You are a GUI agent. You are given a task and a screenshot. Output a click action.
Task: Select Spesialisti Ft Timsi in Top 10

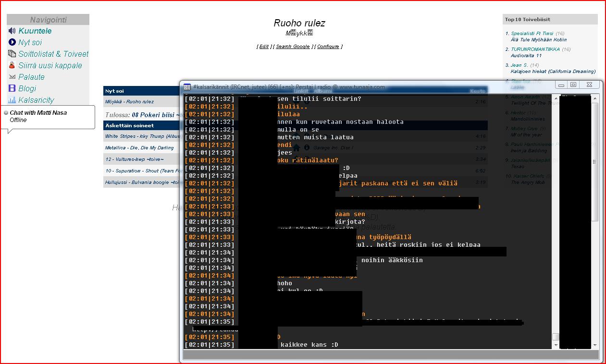tap(532, 34)
